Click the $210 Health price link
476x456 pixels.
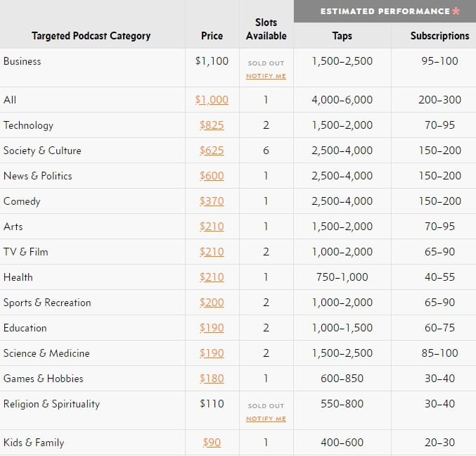tap(212, 277)
